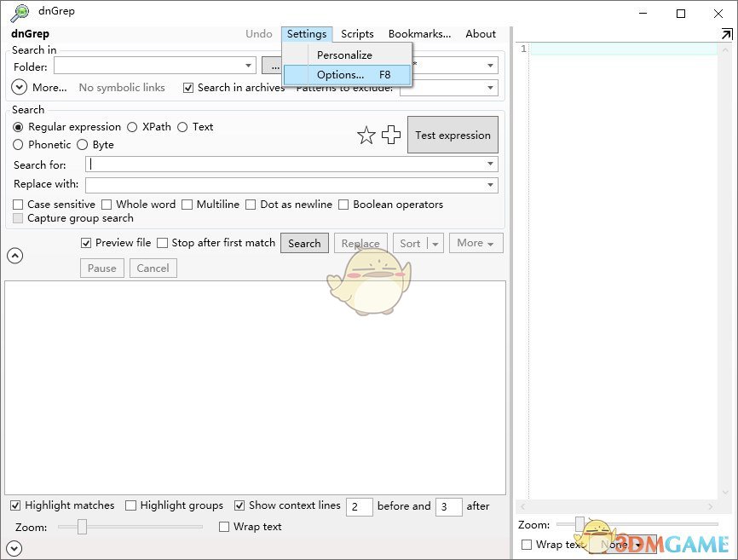Open More... search options chevron
Viewport: 738px width, 560px height.
pyautogui.click(x=19, y=87)
